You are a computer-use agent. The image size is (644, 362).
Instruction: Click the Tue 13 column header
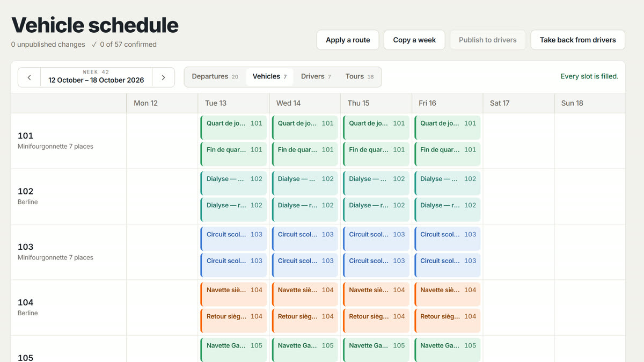pyautogui.click(x=233, y=103)
